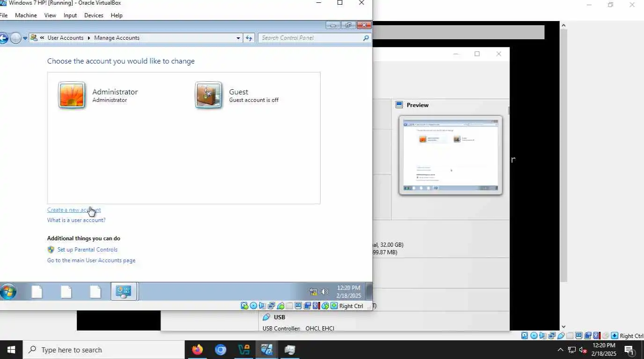This screenshot has height=359, width=644.
Task: Go to User Accounts in breadcrumb
Action: [66, 38]
